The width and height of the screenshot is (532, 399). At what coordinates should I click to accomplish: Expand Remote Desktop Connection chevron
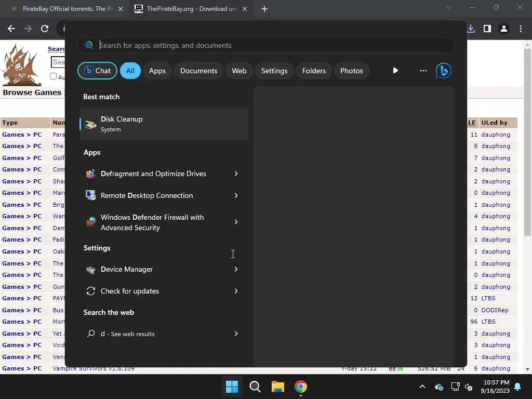(x=236, y=195)
